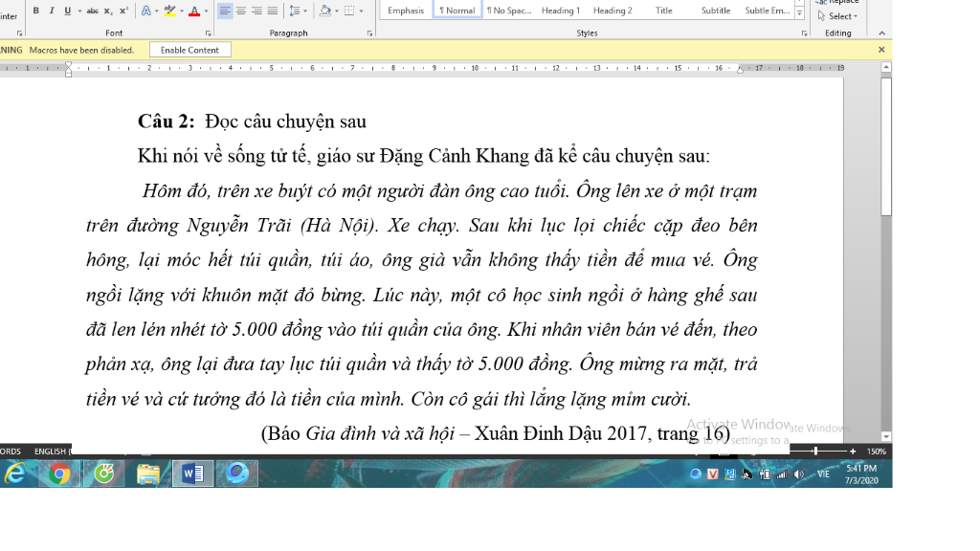Apply the No Spacing style
Image resolution: width=980 pixels, height=551 pixels.
tap(509, 11)
